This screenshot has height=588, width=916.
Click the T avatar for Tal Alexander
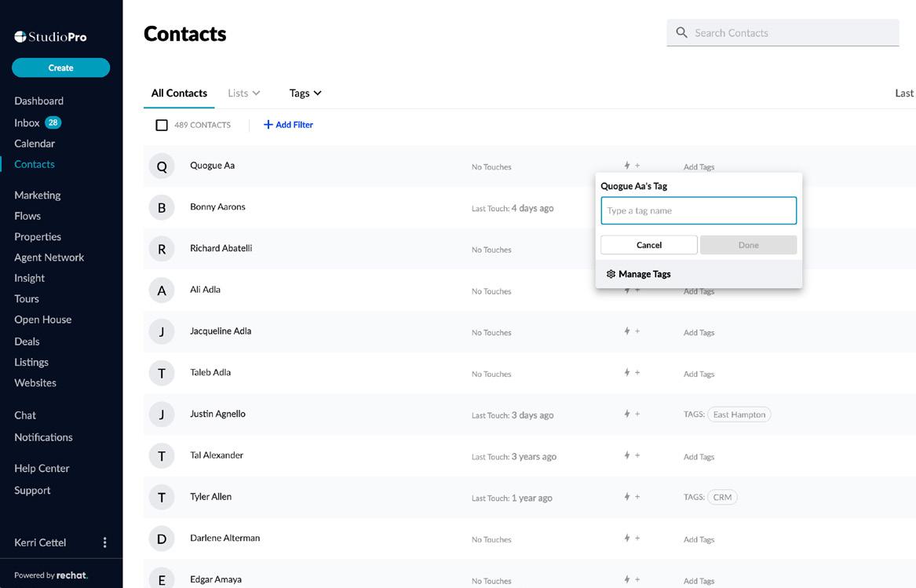[x=162, y=456]
